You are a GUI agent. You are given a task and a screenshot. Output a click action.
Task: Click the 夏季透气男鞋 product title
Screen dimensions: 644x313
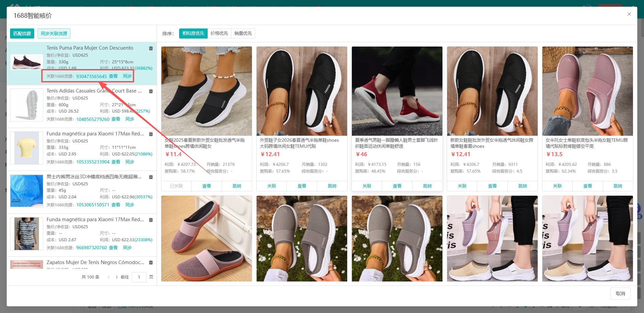(x=396, y=143)
